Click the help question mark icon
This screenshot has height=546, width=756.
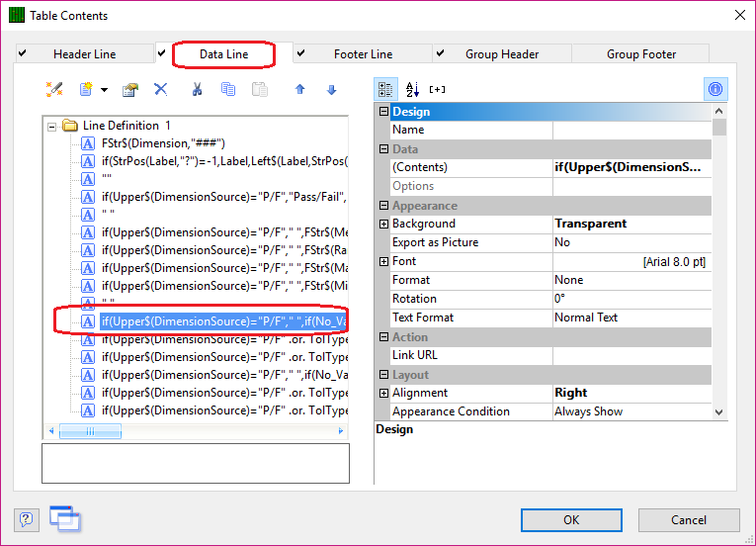coord(26,519)
